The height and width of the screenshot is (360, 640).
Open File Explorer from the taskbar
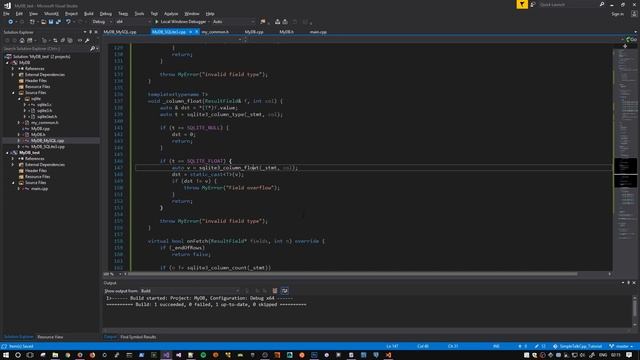(x=55, y=355)
